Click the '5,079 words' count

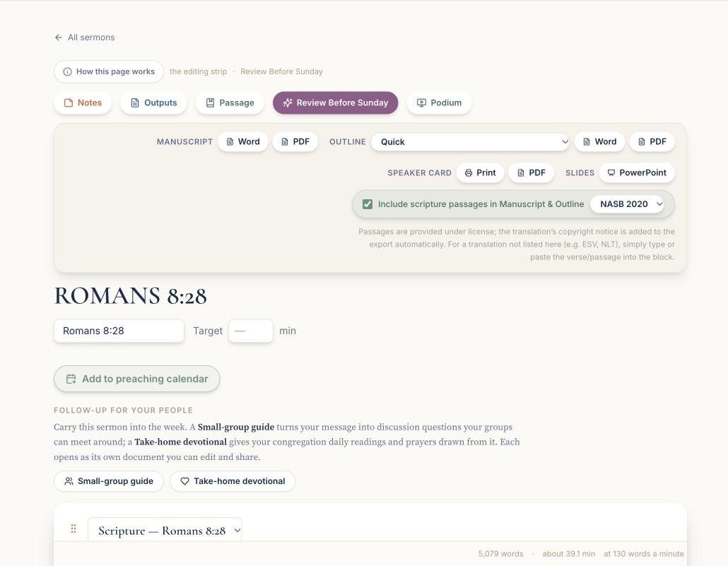tap(500, 554)
